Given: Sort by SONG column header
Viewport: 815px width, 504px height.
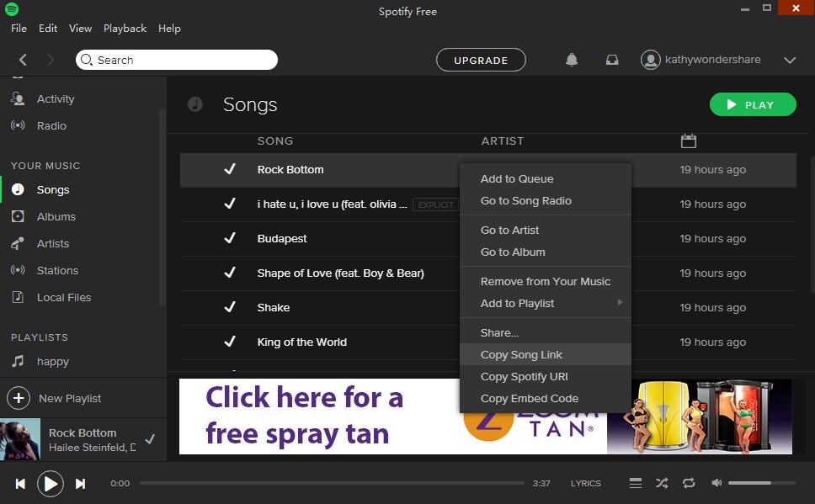Looking at the screenshot, I should click(275, 141).
